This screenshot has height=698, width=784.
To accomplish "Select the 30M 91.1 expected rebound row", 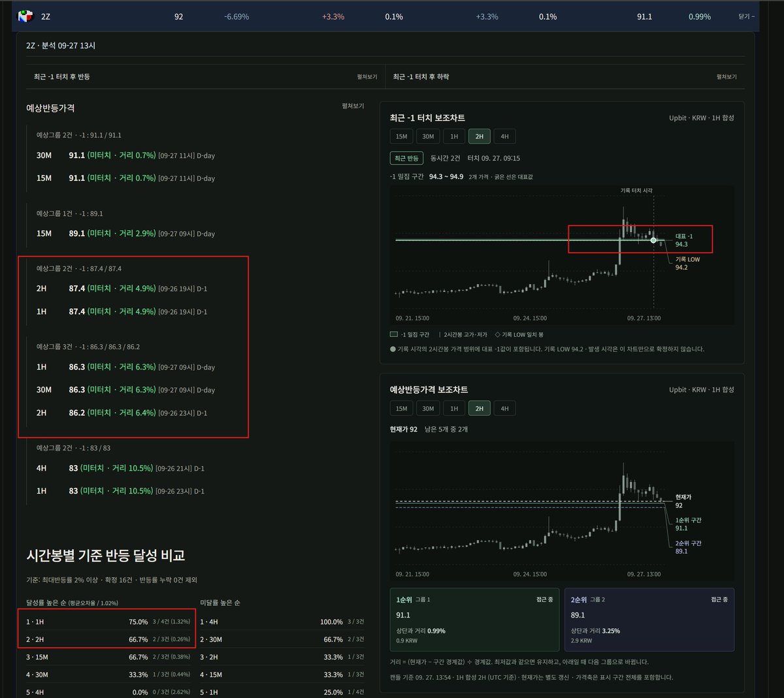I will (x=125, y=155).
